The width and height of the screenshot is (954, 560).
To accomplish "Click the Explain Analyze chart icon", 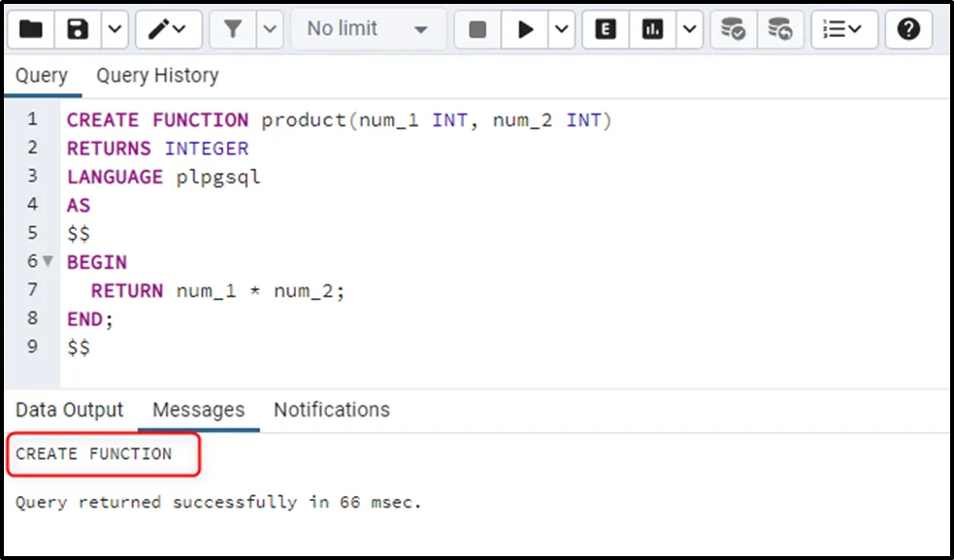I will (x=652, y=30).
